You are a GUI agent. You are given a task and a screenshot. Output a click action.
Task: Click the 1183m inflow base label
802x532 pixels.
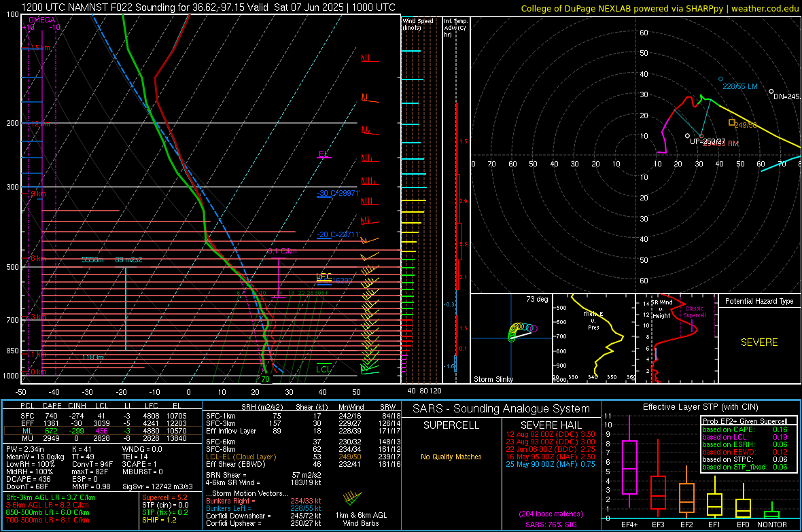[x=93, y=357]
